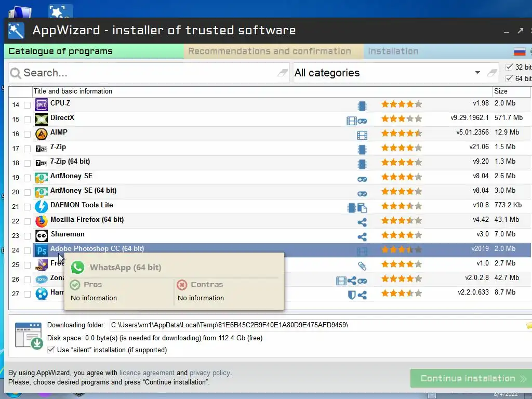Click the eraser icon beside All categories
The width and height of the screenshot is (532, 399).
point(491,73)
